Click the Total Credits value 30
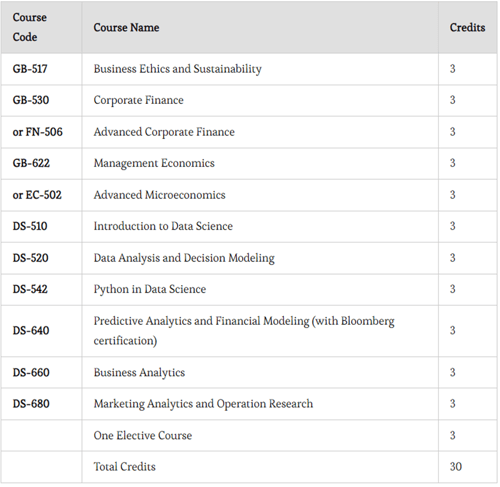Screen dimensions: 500x487 [456, 467]
